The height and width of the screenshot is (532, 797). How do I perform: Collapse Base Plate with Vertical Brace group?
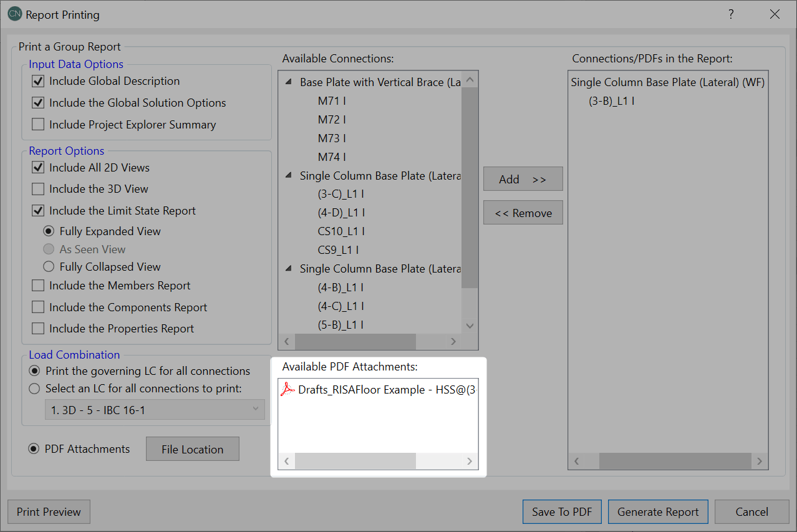tap(288, 82)
